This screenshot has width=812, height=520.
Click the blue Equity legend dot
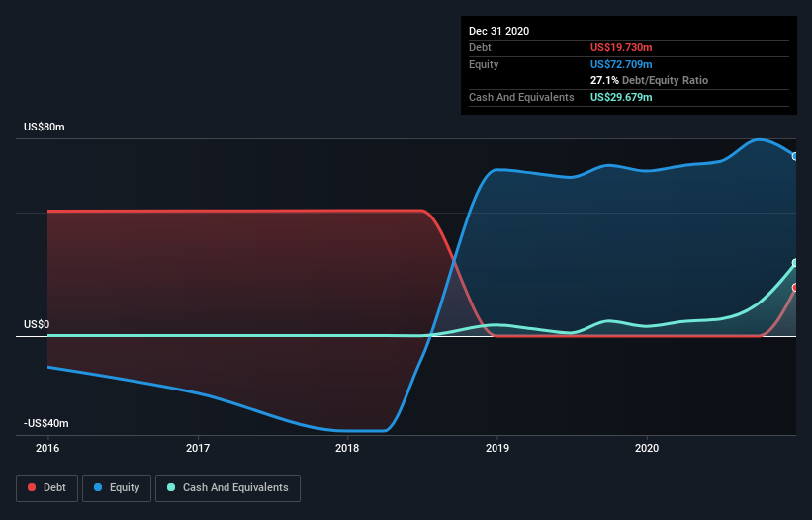tap(98, 487)
